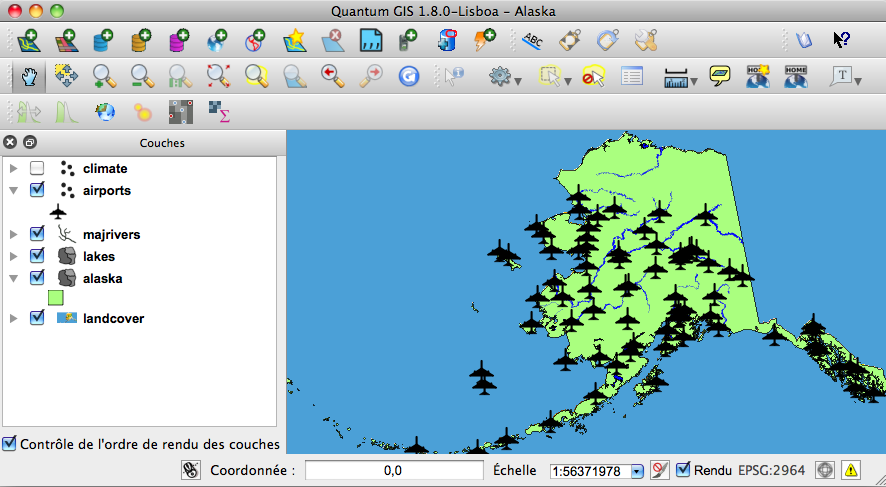Collapse the alaska layer legend
Screen dimensions: 886x487
[x=14, y=279]
